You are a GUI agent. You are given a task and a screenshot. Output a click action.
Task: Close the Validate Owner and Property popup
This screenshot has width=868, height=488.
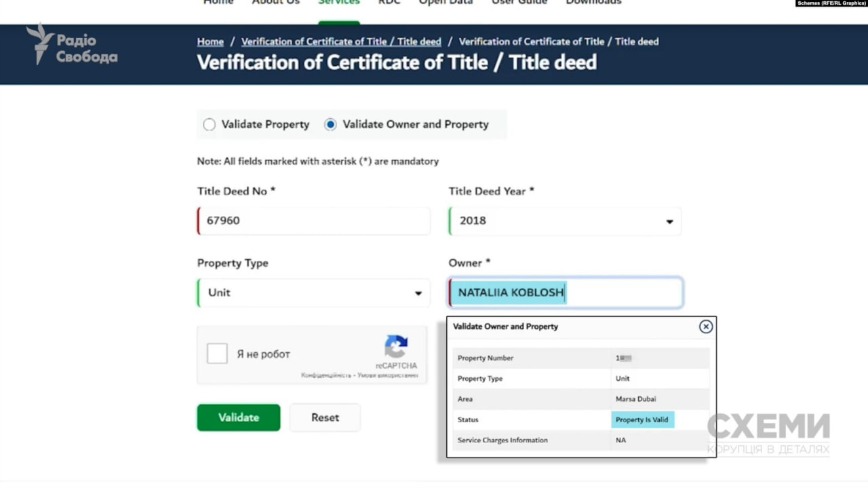click(706, 326)
